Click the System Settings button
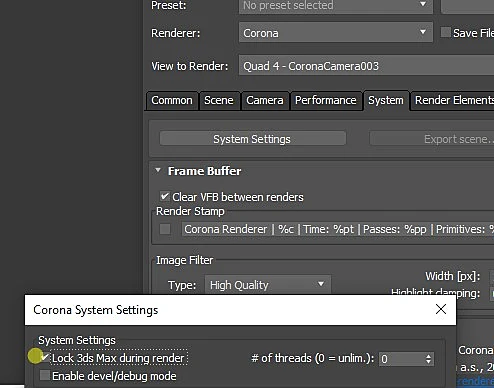Screen dimensions: 494x388 (x=253, y=139)
